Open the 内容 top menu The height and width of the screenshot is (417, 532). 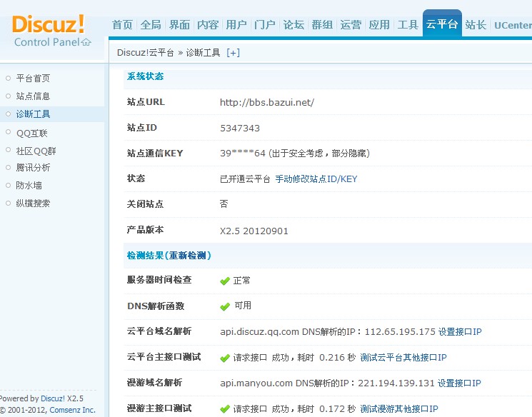tap(208, 25)
